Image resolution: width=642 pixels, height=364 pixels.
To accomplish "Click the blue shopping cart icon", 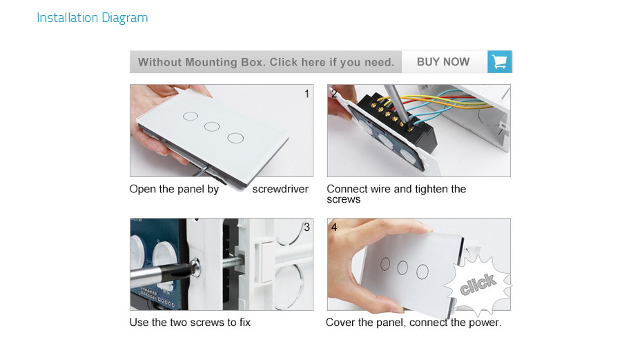I will (500, 62).
